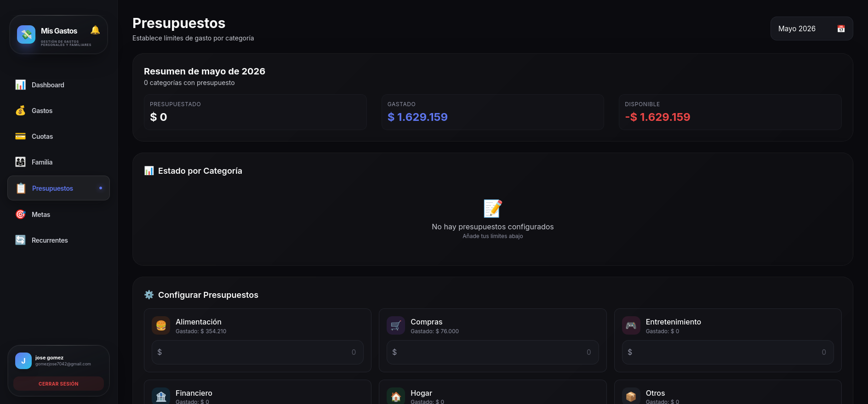868x404 pixels.
Task: Click the Cerrar Sesión button
Action: (58, 384)
